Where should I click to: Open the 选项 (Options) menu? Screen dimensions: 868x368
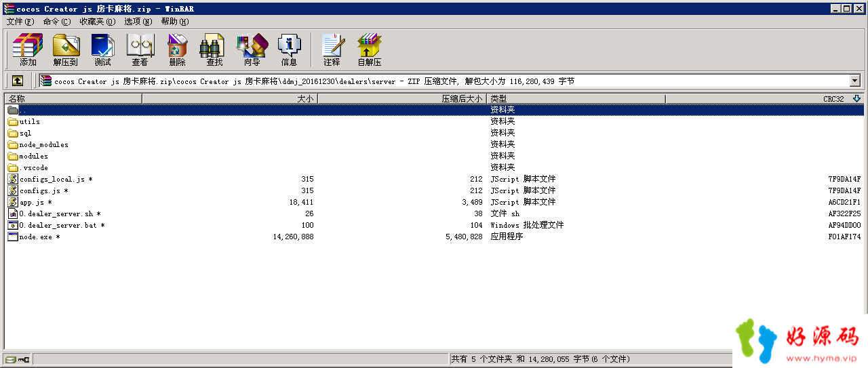[138, 22]
